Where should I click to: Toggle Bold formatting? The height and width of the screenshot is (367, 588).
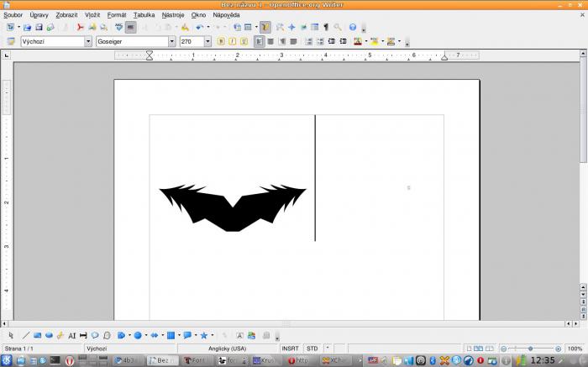click(x=221, y=42)
